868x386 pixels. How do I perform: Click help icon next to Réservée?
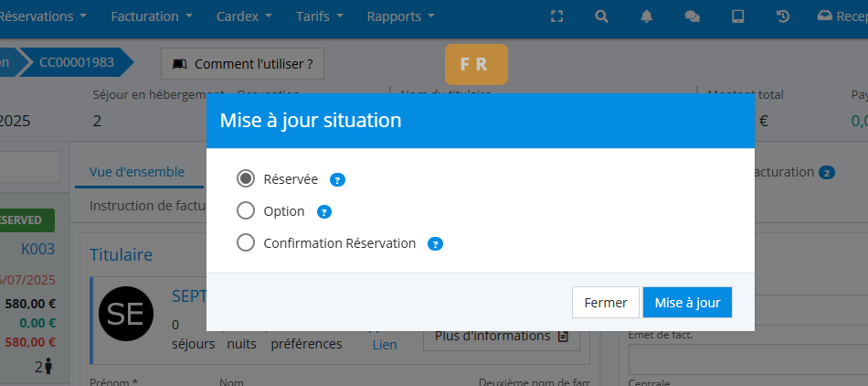(337, 180)
